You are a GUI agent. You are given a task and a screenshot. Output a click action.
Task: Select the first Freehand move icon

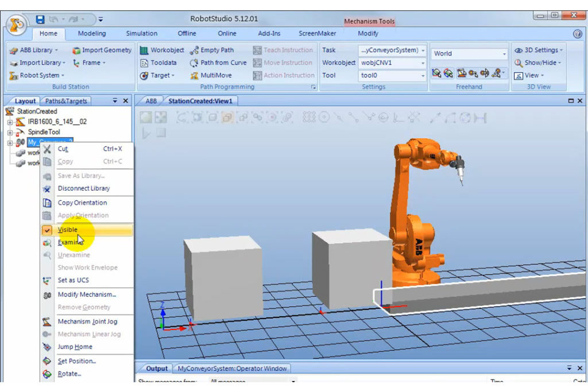coord(436,73)
